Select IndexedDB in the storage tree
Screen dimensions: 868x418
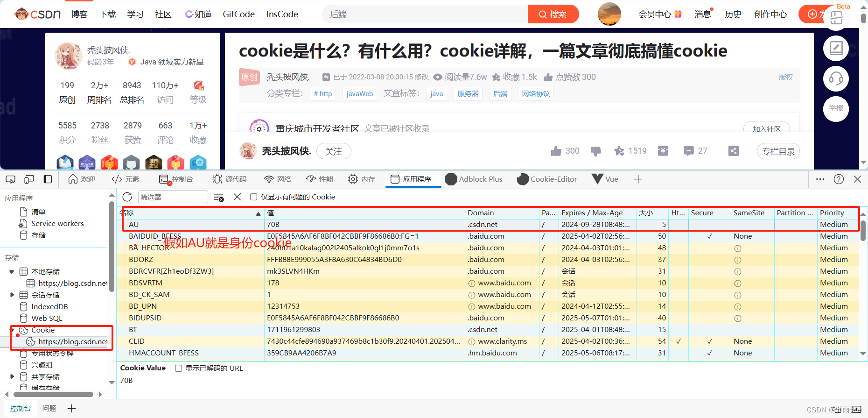point(50,307)
